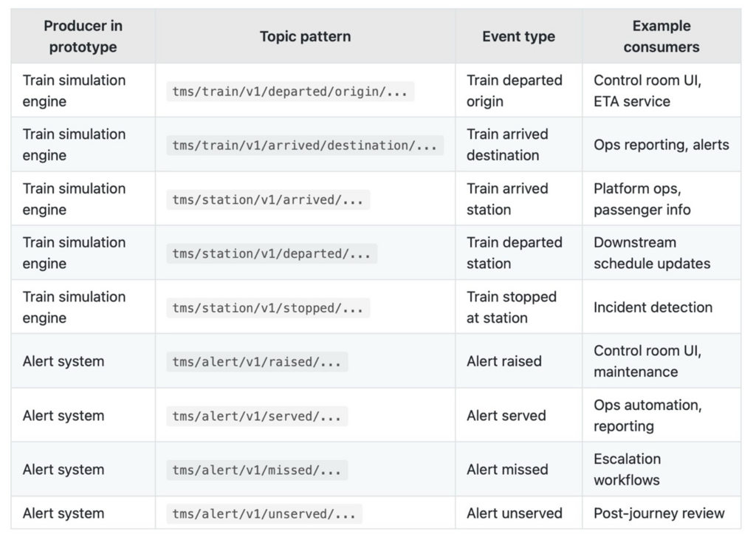Click the "Escalation workflows" consumers cell
756x537 pixels.
pos(627,470)
